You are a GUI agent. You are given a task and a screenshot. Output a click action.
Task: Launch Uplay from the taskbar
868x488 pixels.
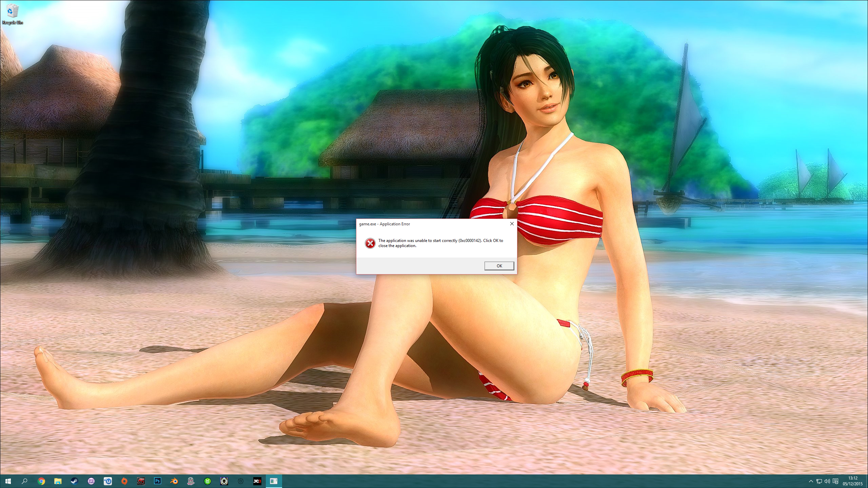108,481
